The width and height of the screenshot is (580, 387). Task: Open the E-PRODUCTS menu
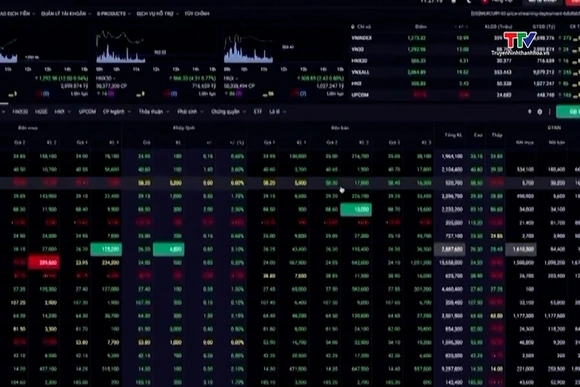(x=114, y=14)
